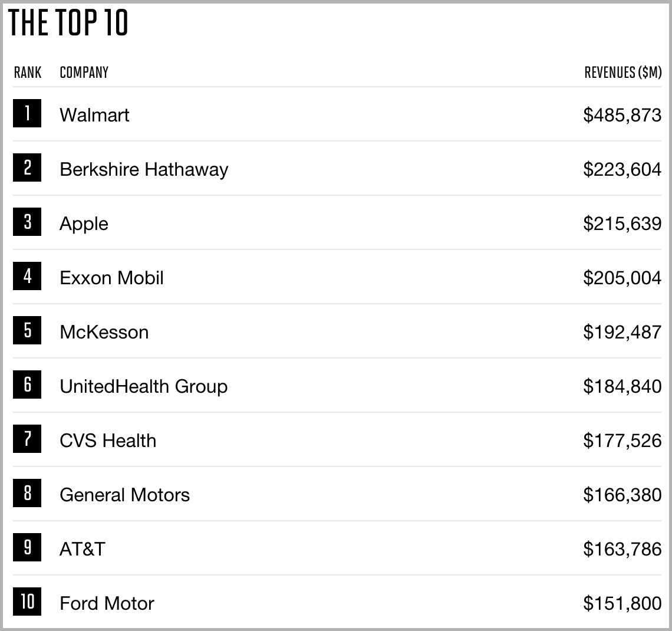The image size is (672, 631).
Task: Open the Walmart company link
Action: 94,115
